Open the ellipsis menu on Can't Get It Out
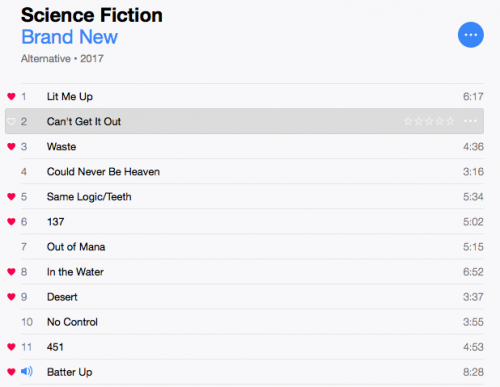Viewport: 500px width, 387px height. coord(470,121)
